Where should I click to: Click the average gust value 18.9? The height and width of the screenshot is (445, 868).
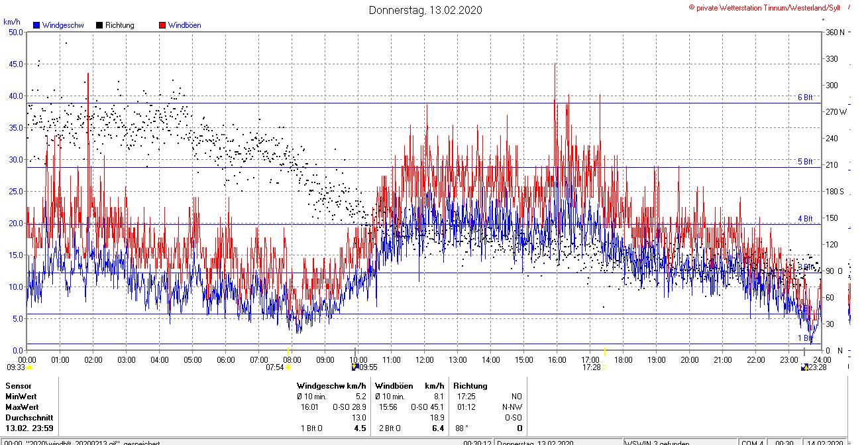pos(437,418)
